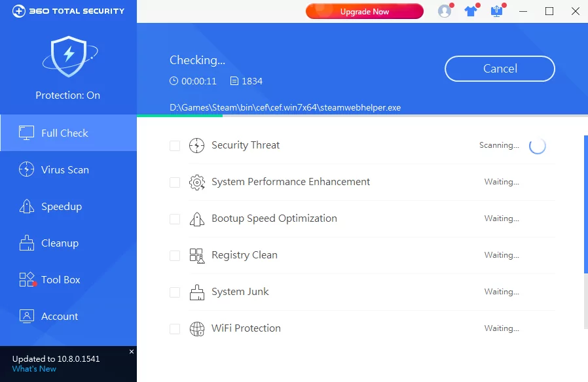Click the Scanning... status text

coord(499,145)
